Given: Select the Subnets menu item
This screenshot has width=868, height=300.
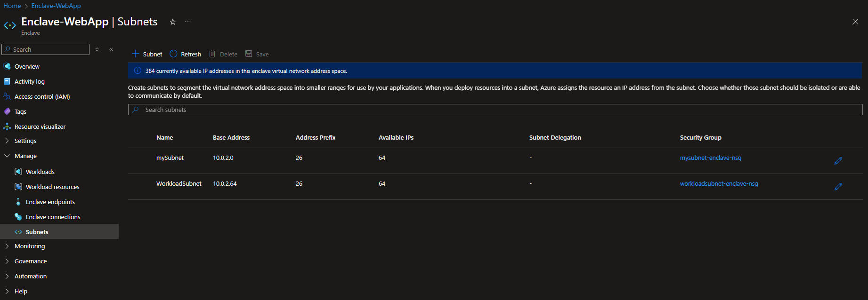Looking at the screenshot, I should 59,232.
